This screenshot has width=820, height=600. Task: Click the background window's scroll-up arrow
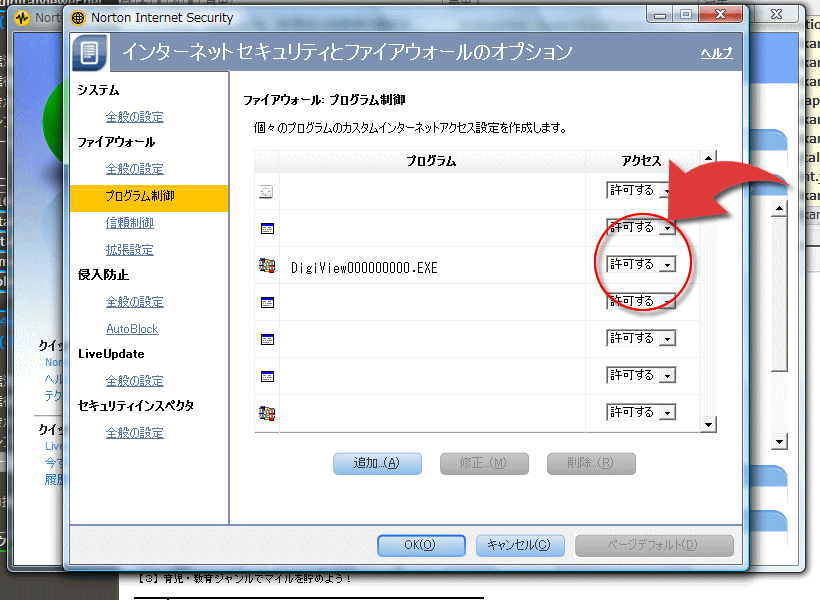point(779,209)
